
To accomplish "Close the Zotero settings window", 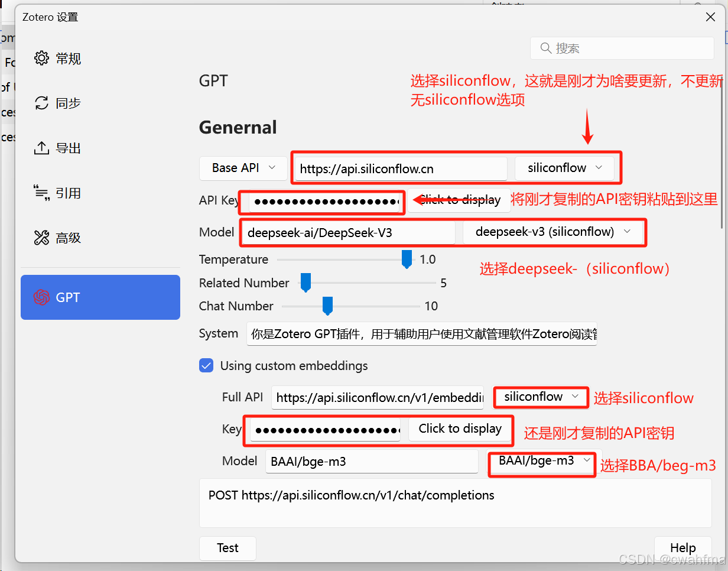I will (x=711, y=17).
